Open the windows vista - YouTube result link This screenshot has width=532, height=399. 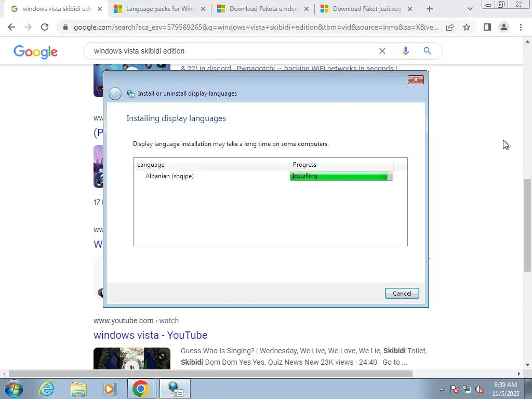(x=150, y=335)
